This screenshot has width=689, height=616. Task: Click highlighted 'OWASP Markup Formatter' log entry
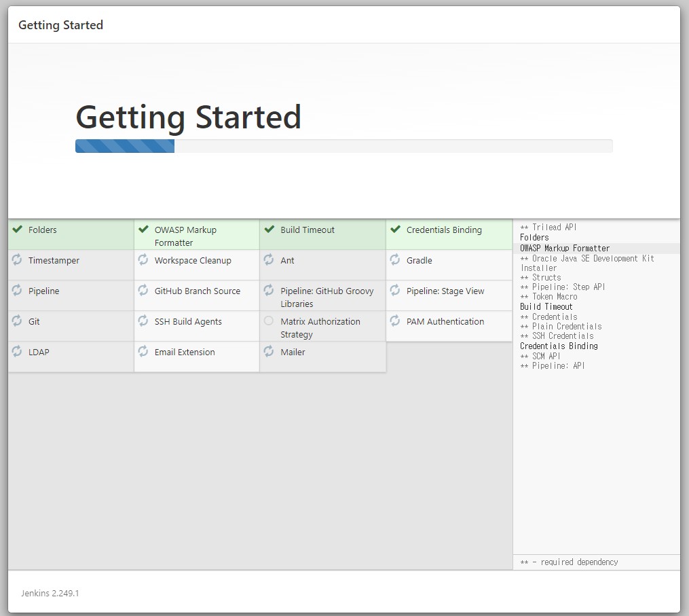(565, 249)
